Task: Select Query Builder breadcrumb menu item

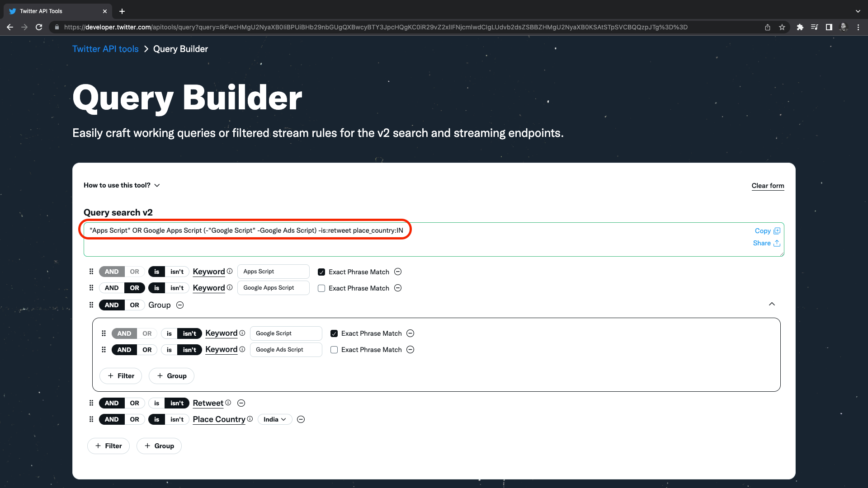Action: (x=180, y=49)
